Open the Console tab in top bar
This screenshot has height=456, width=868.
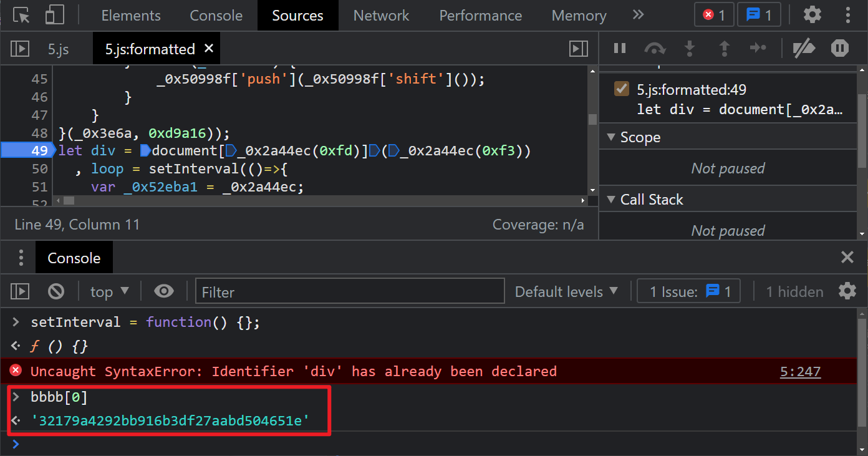[216, 16]
